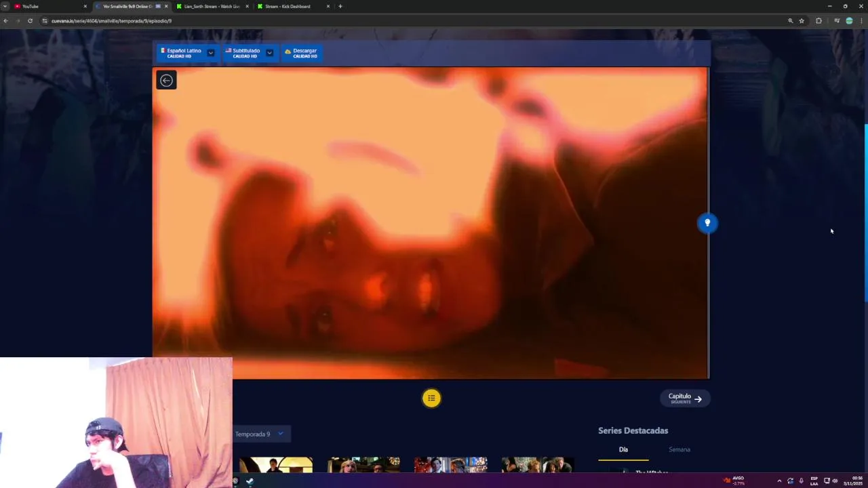Open the tab search dropdown arrow
Image resolution: width=868 pixels, height=488 pixels.
click(5, 6)
